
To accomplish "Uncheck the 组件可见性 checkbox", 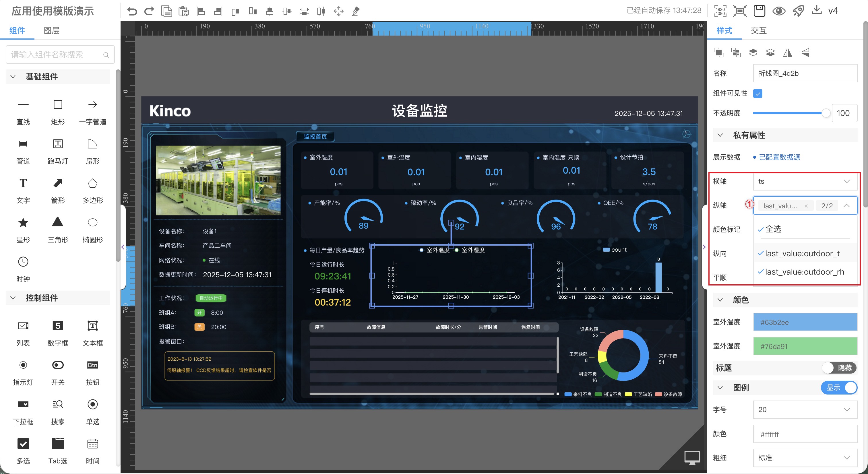I will pyautogui.click(x=758, y=93).
